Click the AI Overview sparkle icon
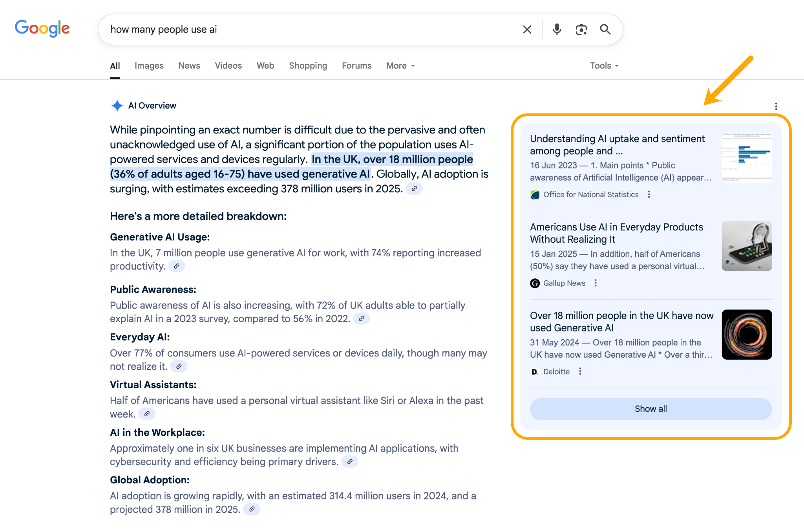The image size is (804, 532). tap(117, 105)
